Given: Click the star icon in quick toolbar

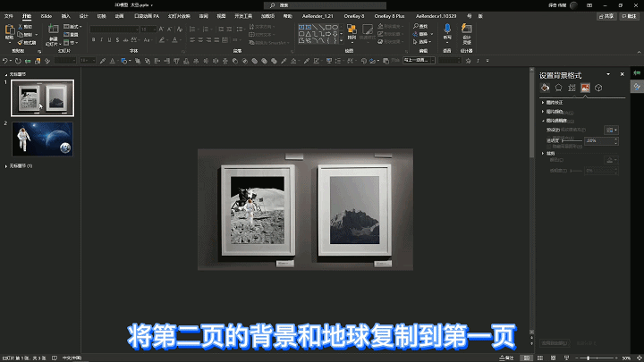Looking at the screenshot, I should (468, 61).
